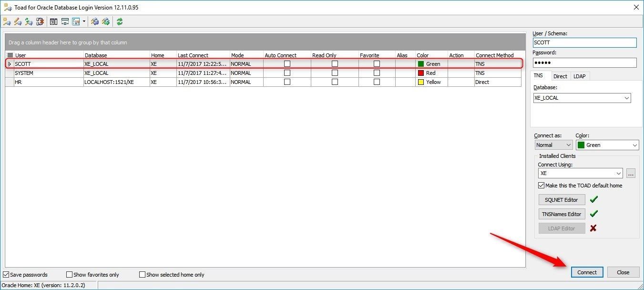The image size is (644, 290).
Task: Open the SQLNET Editor
Action: click(x=562, y=200)
